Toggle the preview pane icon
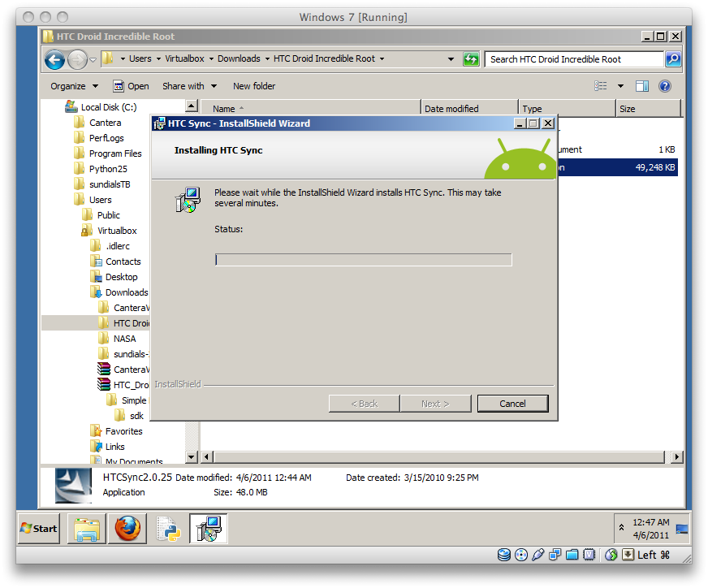The height and width of the screenshot is (588, 708). 642,86
